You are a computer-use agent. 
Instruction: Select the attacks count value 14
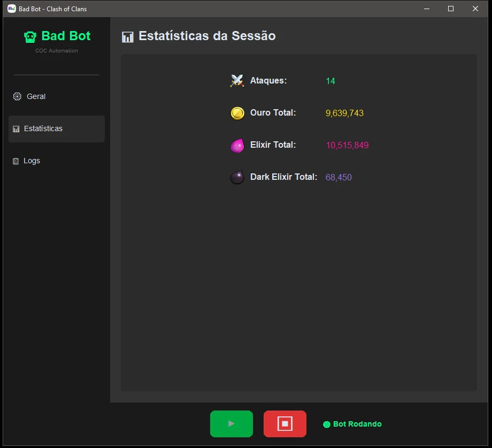330,81
